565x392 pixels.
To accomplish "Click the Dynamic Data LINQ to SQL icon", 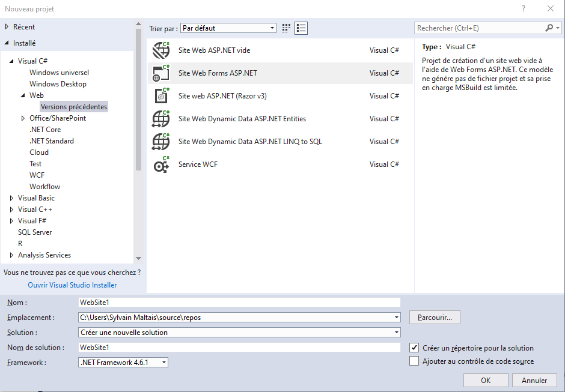I will point(161,142).
